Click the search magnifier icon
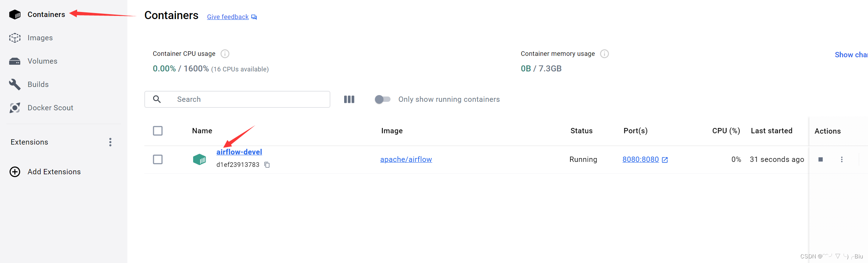This screenshot has height=263, width=868. (157, 99)
